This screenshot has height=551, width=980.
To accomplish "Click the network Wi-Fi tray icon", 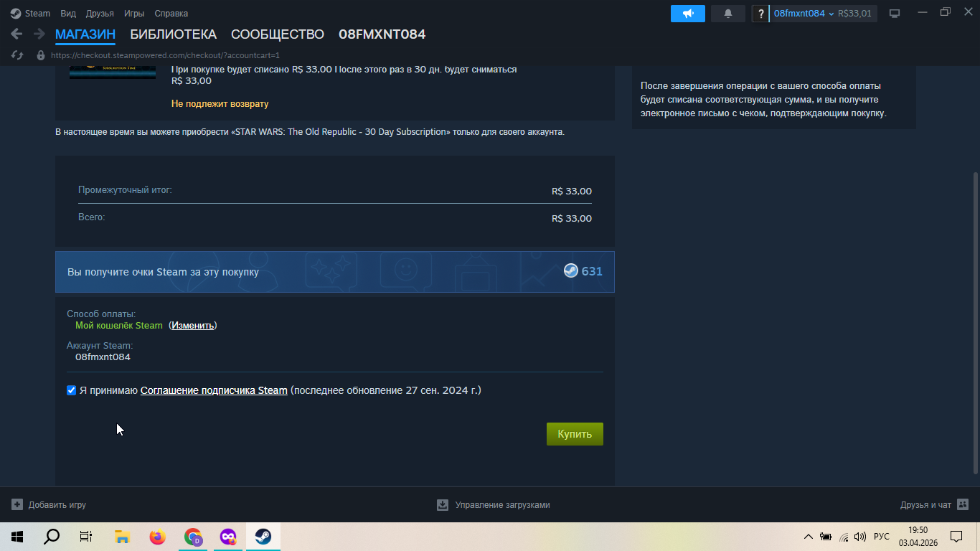I will click(844, 537).
